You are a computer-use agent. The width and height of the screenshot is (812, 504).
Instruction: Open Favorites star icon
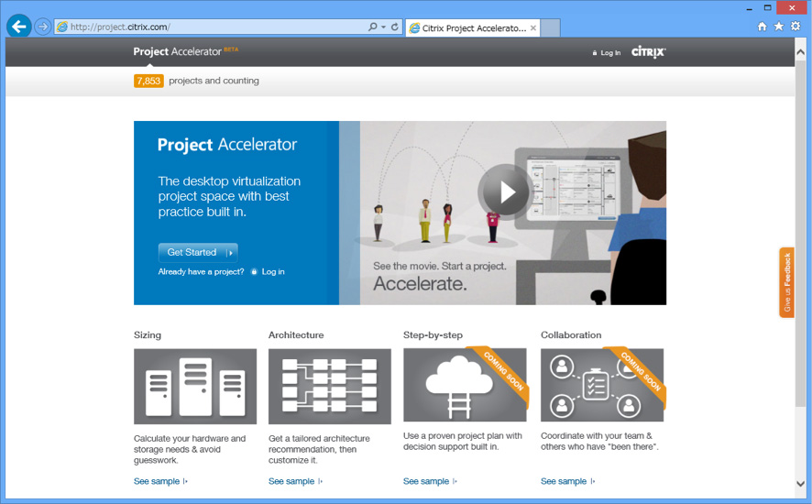pyautogui.click(x=779, y=27)
